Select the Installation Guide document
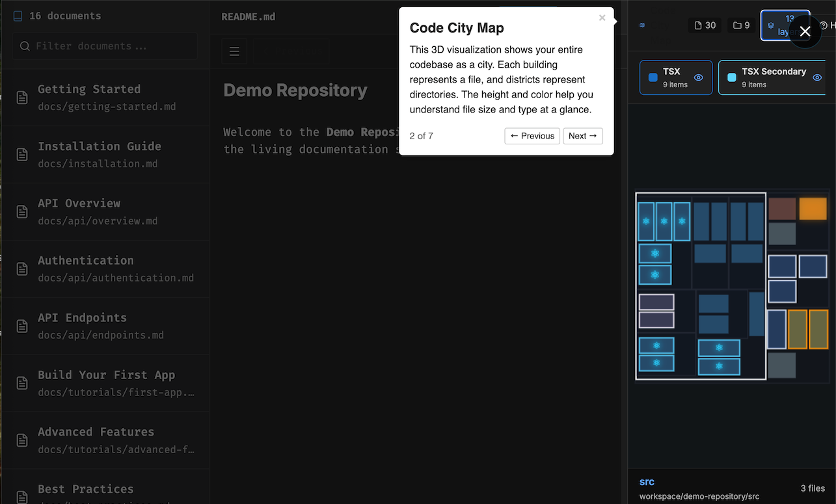Viewport: 836px width, 504px height. [x=104, y=154]
